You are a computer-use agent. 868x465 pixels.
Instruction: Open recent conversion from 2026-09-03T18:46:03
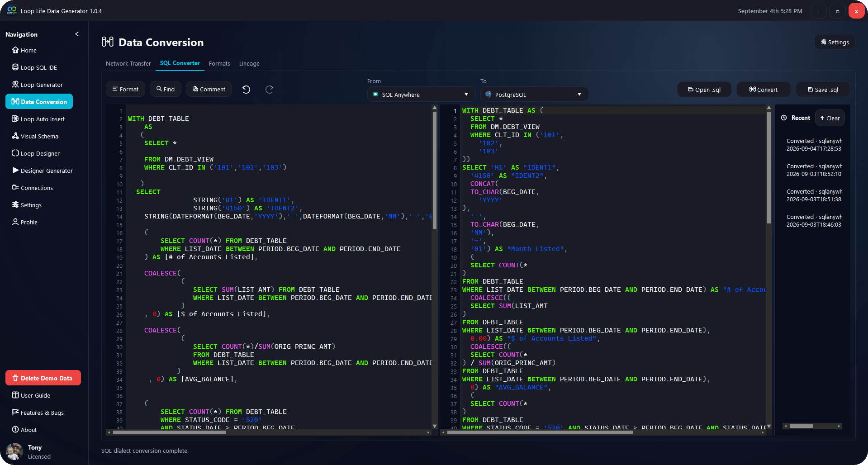814,221
